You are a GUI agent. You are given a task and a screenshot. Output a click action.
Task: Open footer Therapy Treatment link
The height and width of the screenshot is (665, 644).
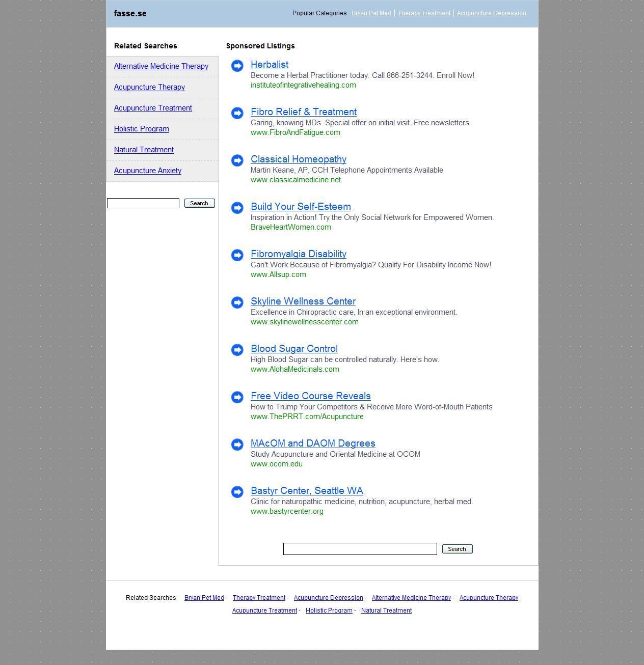click(x=259, y=598)
